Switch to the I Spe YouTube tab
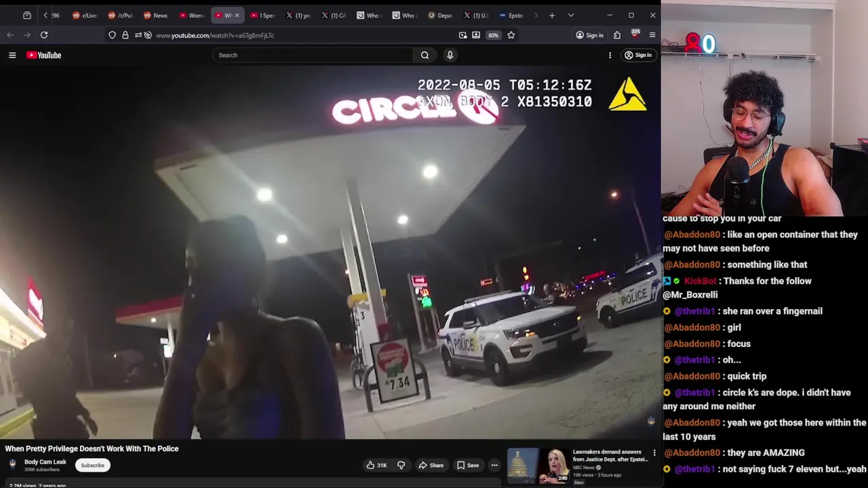The height and width of the screenshot is (488, 868). (262, 15)
